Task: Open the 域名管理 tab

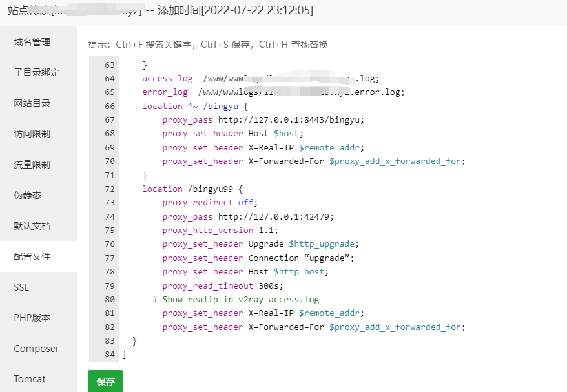Action: 32,42
